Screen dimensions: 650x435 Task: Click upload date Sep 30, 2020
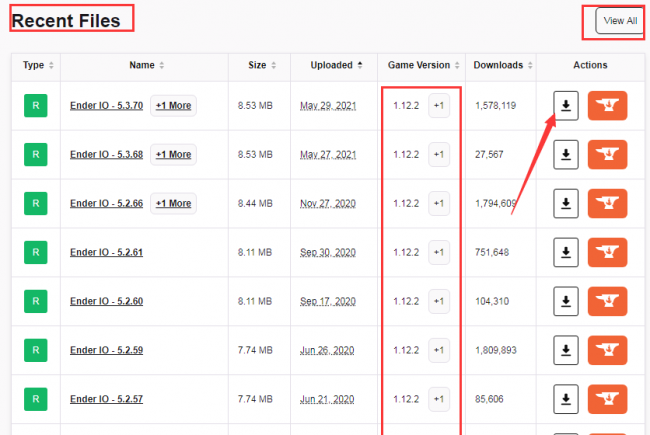tap(328, 253)
